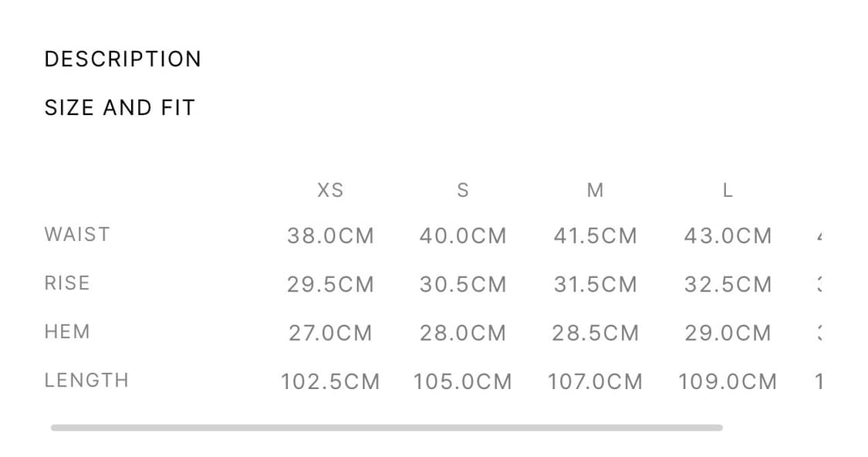Screen dimensions: 868x457
Task: Click the XS waist value 38.0CM
Action: coord(330,236)
